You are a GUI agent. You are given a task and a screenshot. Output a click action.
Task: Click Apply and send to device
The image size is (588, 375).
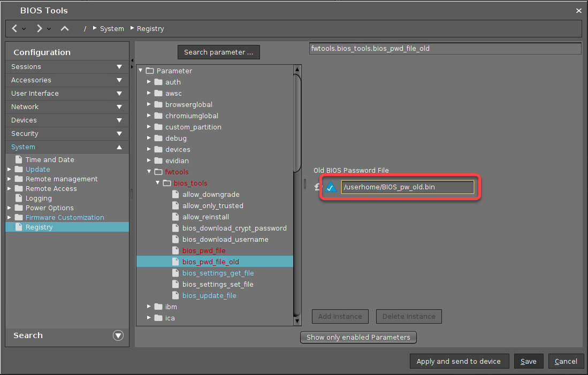point(459,362)
